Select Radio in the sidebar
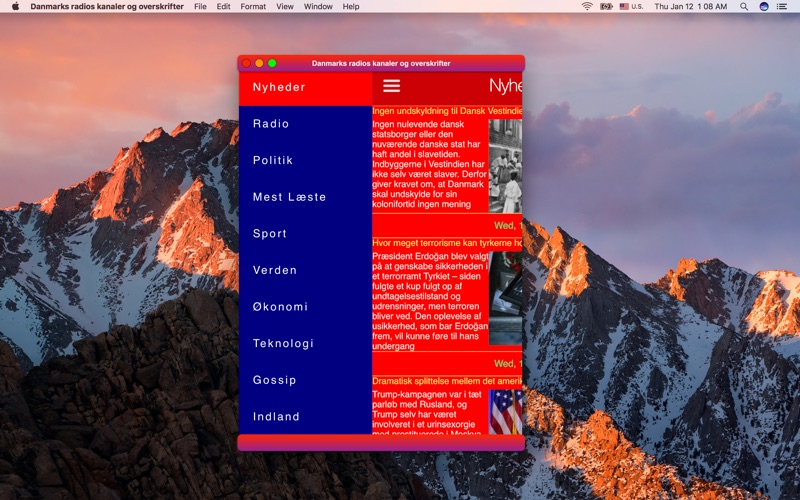This screenshot has height=500, width=800. (306, 124)
